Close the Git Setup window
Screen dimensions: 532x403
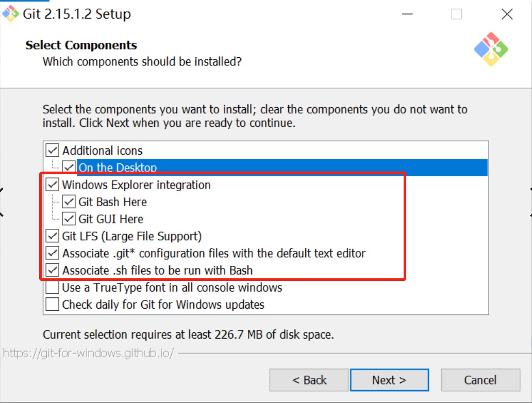tap(507, 14)
